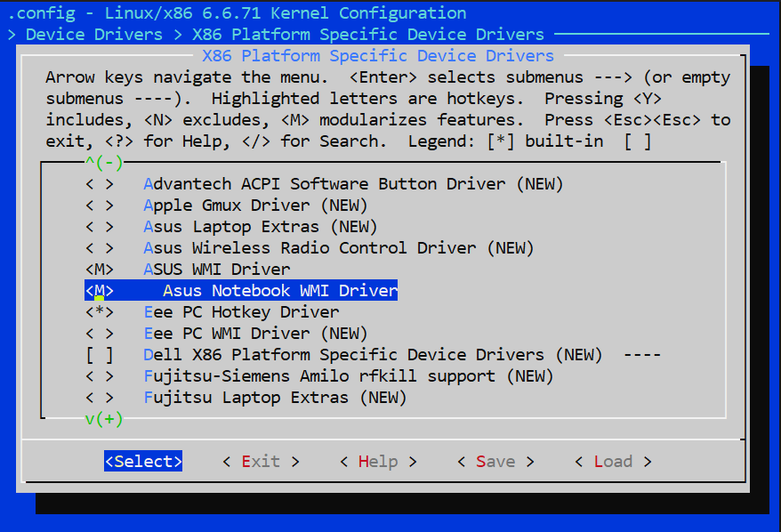This screenshot has height=532, width=781.
Task: Open the Dell X86 Platform Specific submenu arrow
Action: tap(641, 355)
